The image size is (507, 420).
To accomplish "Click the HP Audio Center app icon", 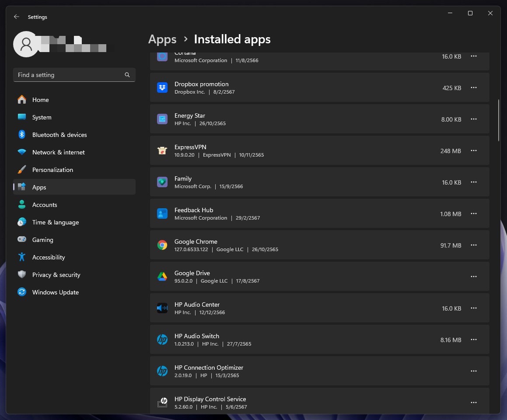I will click(x=162, y=308).
